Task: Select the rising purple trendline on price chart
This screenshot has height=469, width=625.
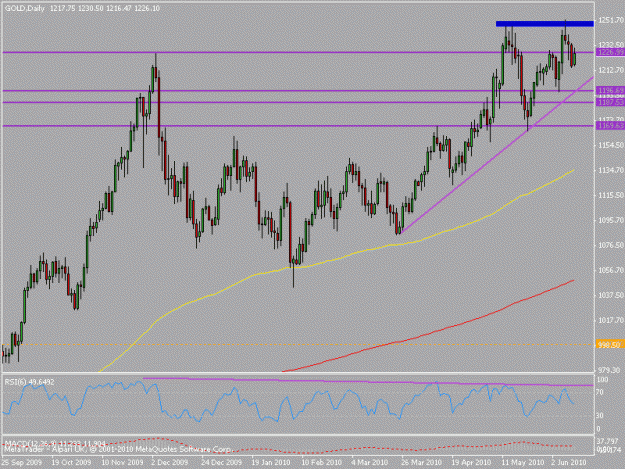Action: click(x=497, y=155)
